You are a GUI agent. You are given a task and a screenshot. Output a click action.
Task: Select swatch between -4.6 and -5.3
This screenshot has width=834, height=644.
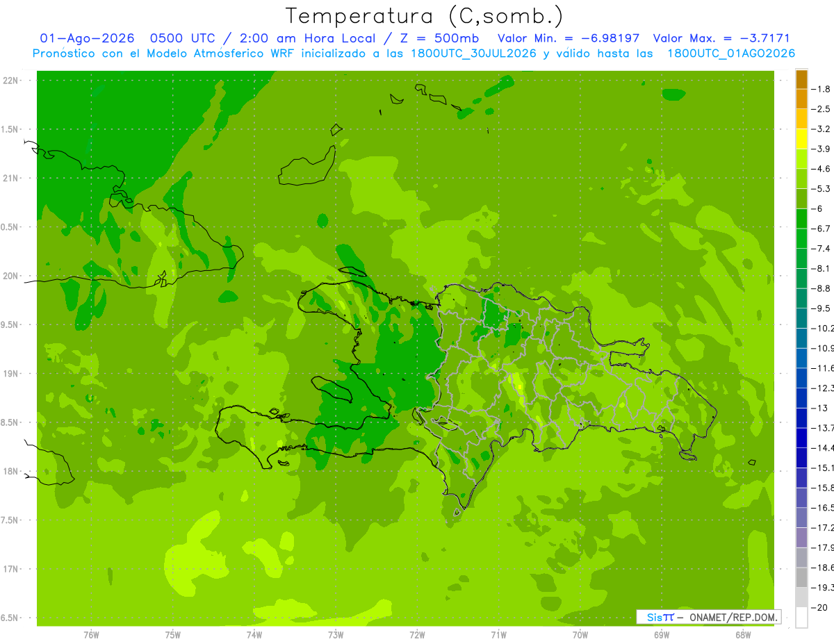tap(801, 179)
